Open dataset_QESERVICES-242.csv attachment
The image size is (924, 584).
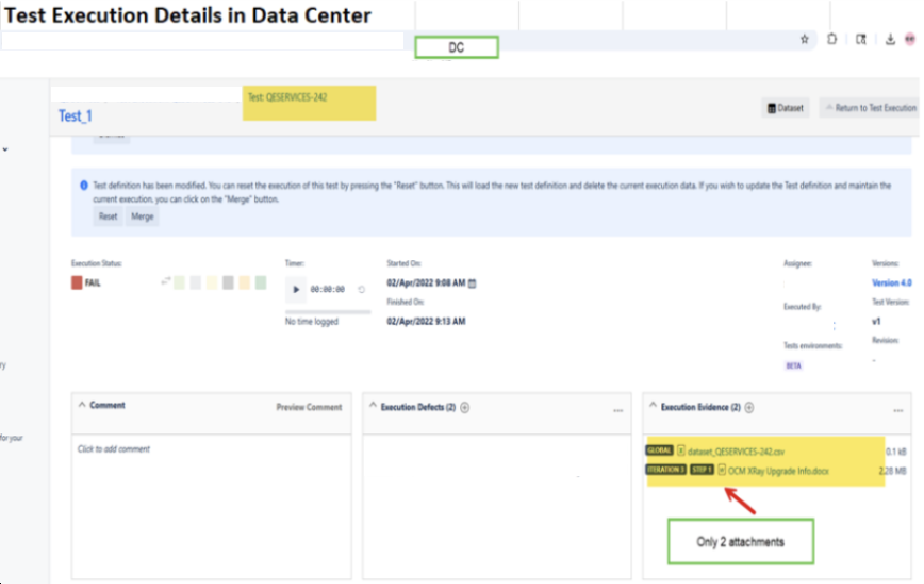pyautogui.click(x=736, y=452)
